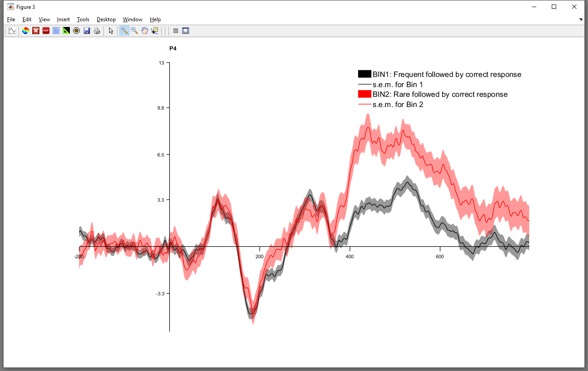The image size is (588, 371).
Task: Click the green triangle ruler icon
Action: coord(66,31)
